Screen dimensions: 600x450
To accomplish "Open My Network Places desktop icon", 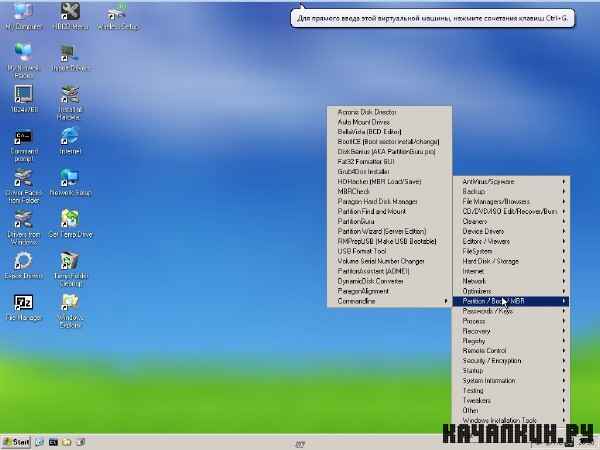I will [23, 60].
